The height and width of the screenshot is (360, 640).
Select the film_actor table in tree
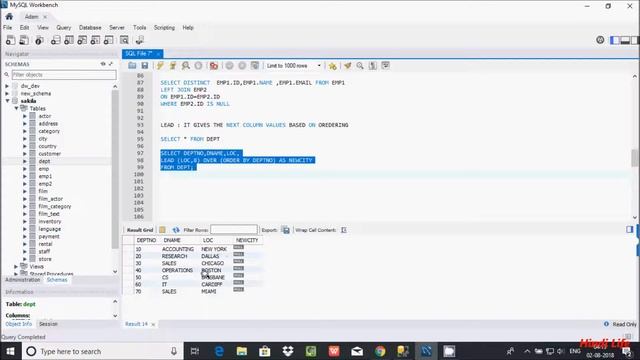[51, 199]
